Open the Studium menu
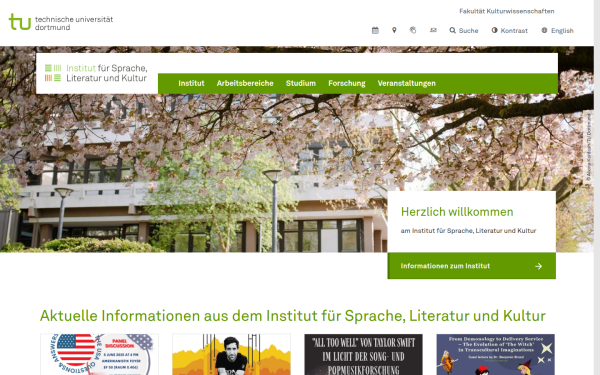 tap(301, 83)
